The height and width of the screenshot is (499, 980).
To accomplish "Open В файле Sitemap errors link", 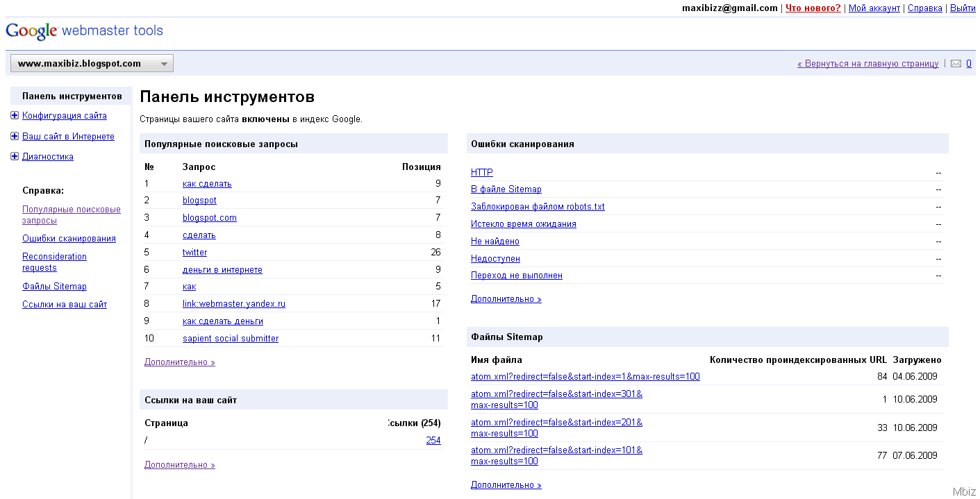I will (506, 189).
